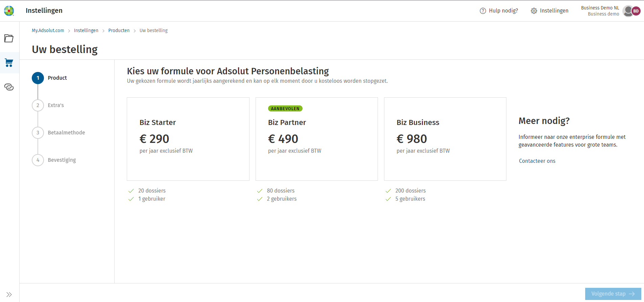Open the folder icon in left sidebar
This screenshot has height=302, width=644.
tap(9, 38)
